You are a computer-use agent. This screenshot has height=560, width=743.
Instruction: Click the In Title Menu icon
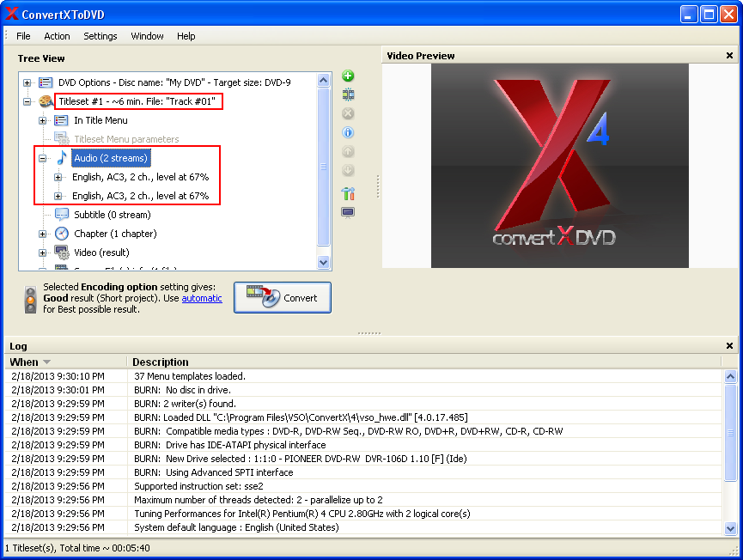point(61,120)
